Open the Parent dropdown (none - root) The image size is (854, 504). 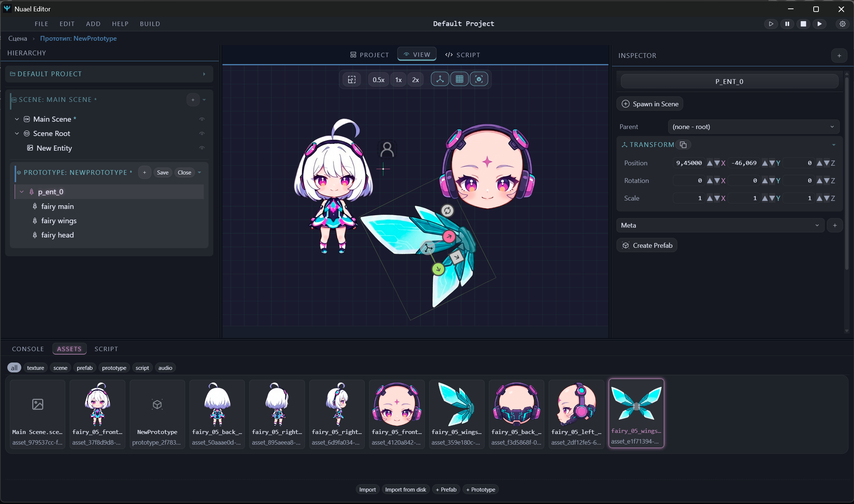pyautogui.click(x=754, y=127)
